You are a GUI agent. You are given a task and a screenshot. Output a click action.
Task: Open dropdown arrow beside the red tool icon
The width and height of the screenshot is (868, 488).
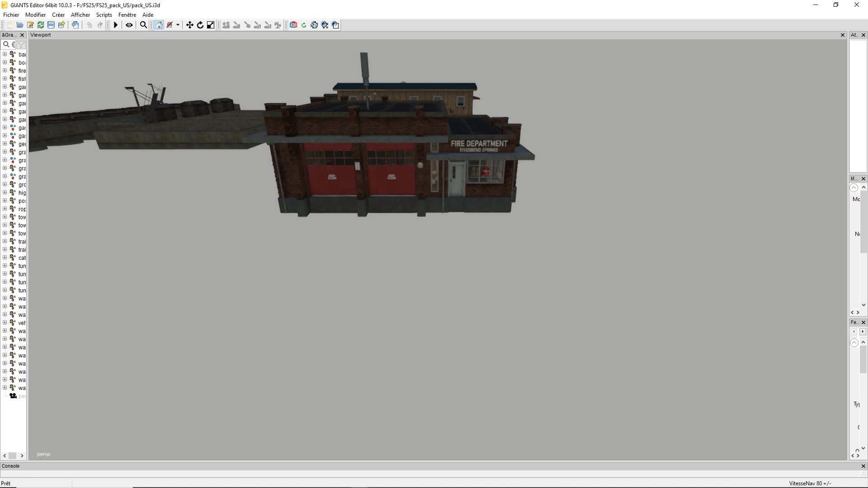click(x=178, y=25)
